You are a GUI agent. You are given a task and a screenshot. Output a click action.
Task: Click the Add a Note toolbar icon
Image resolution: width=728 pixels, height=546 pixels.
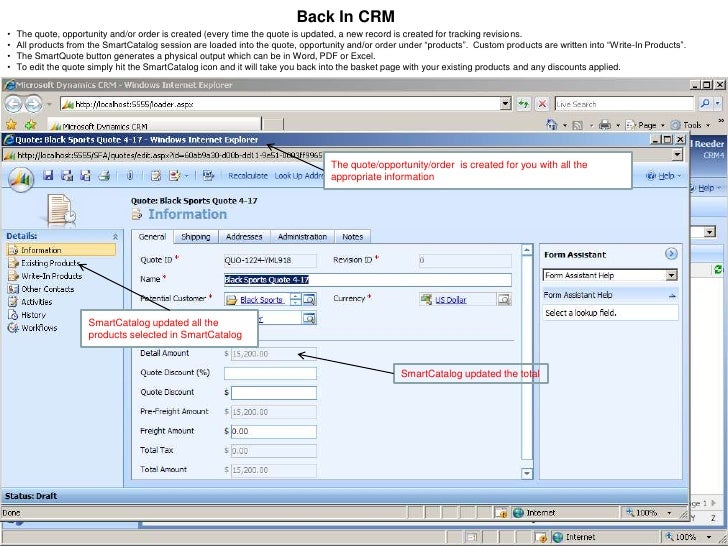click(156, 176)
